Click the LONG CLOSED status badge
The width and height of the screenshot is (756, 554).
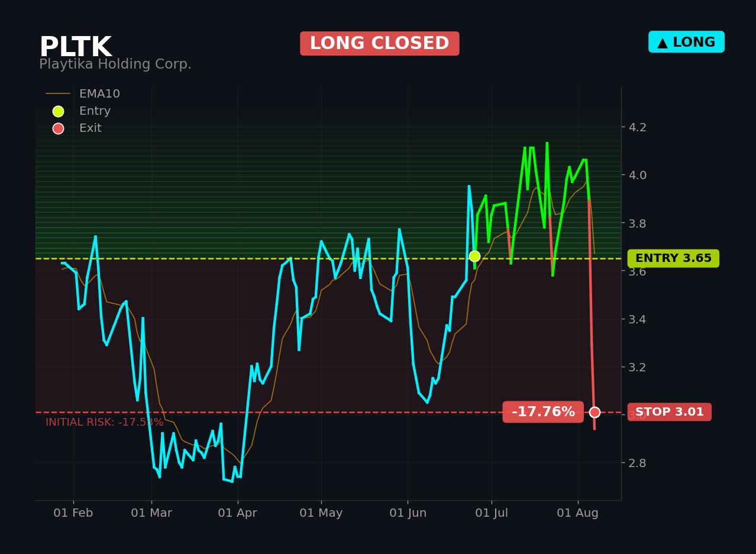click(x=379, y=44)
